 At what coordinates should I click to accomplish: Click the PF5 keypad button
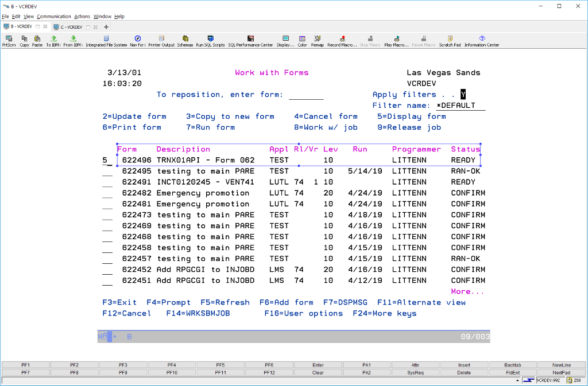coord(220,365)
